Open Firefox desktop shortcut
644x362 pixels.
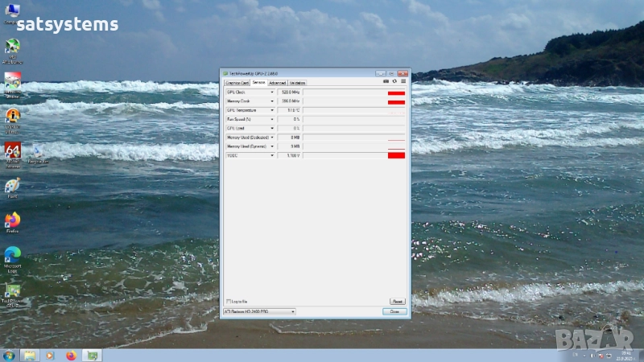(x=12, y=220)
